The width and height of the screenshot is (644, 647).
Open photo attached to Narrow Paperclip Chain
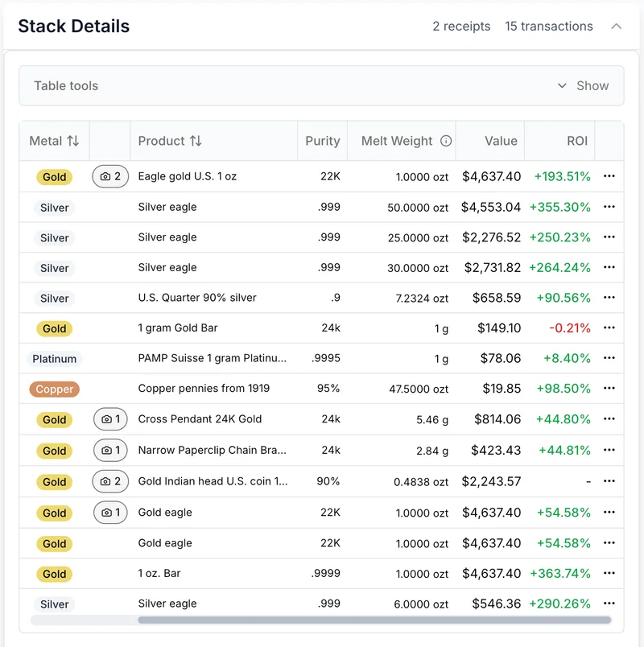tap(110, 451)
